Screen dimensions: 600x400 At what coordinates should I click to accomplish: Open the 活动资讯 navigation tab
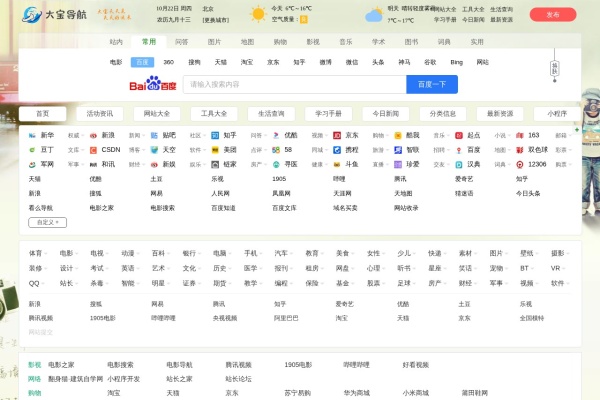click(x=99, y=114)
